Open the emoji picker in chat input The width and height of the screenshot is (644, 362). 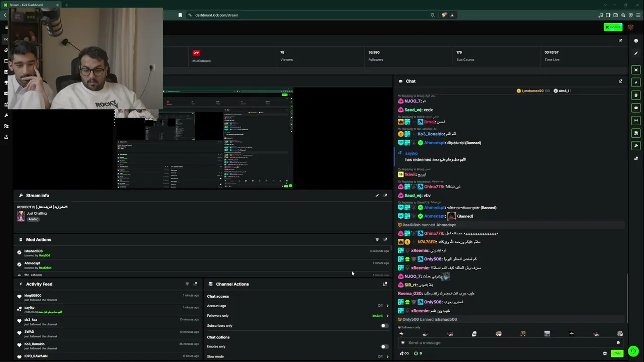point(618,343)
